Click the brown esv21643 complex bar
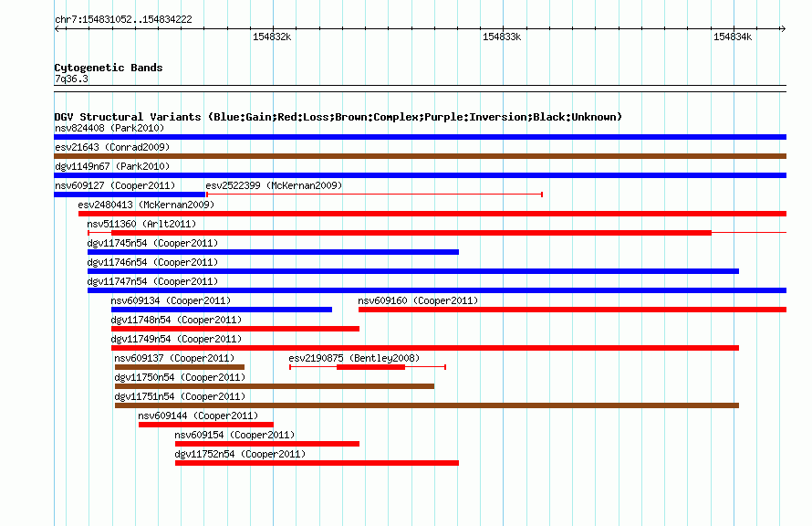812x526 pixels. 420,156
